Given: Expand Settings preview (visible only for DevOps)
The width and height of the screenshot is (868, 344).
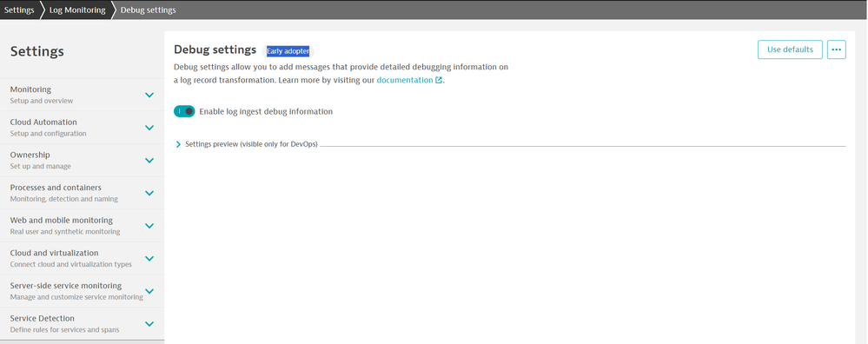Looking at the screenshot, I should tap(178, 144).
